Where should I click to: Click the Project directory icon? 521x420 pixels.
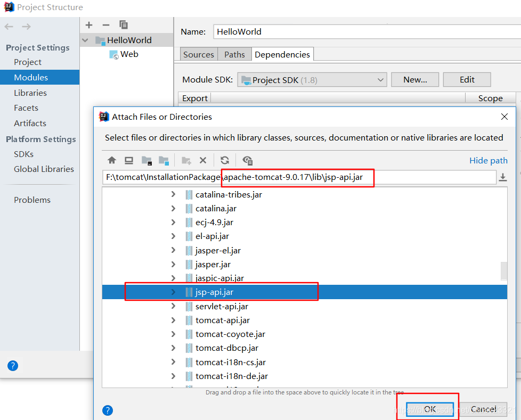tap(146, 160)
